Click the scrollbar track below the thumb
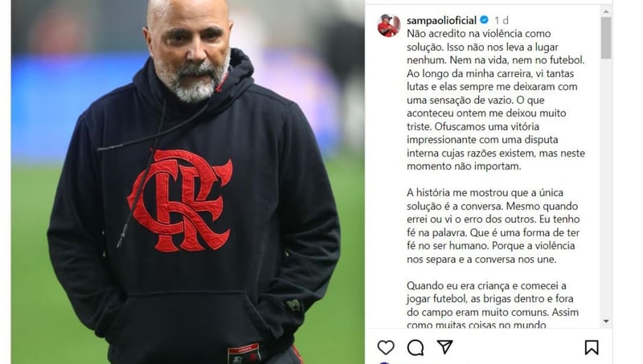 coord(606,188)
